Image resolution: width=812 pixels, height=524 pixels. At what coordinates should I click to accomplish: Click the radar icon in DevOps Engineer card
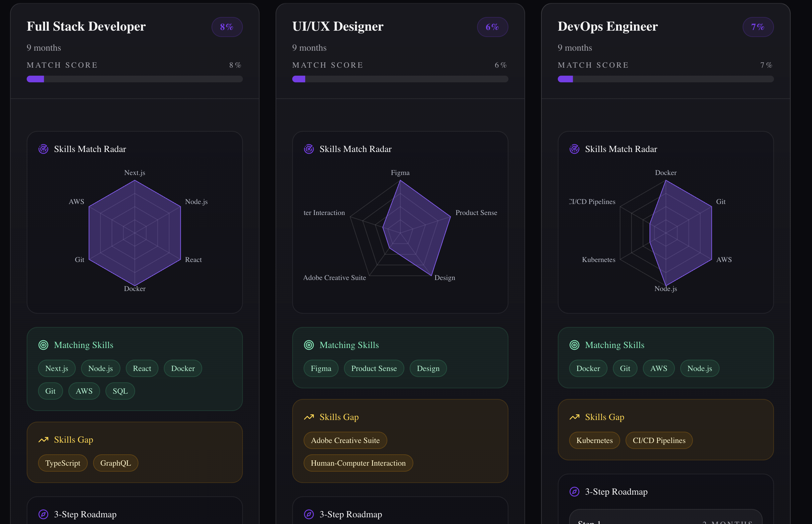point(574,149)
